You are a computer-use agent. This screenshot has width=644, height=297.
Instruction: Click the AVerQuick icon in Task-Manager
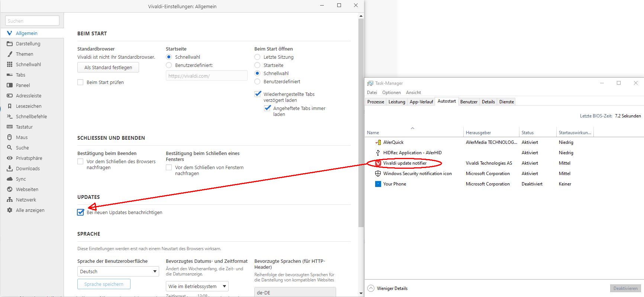[378, 142]
